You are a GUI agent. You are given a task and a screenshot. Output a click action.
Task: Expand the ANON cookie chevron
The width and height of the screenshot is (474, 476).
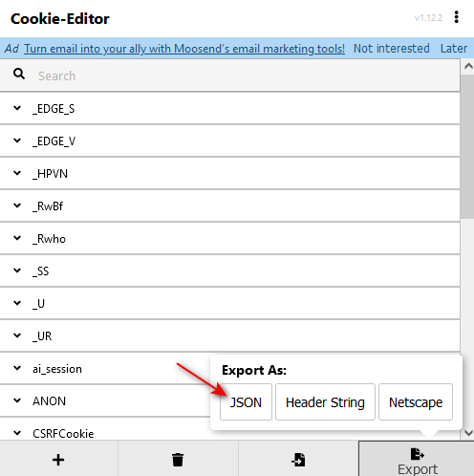[x=17, y=400]
